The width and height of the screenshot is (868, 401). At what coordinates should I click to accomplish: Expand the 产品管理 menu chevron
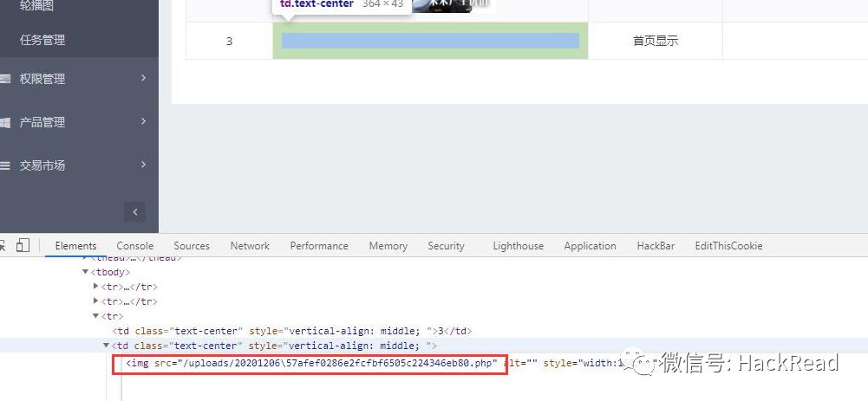(x=143, y=122)
